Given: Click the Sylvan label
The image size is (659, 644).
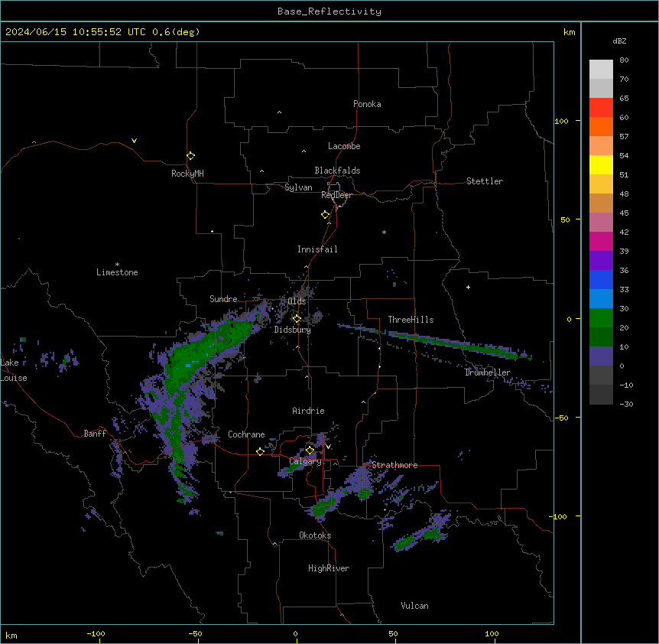Looking at the screenshot, I should [x=298, y=187].
